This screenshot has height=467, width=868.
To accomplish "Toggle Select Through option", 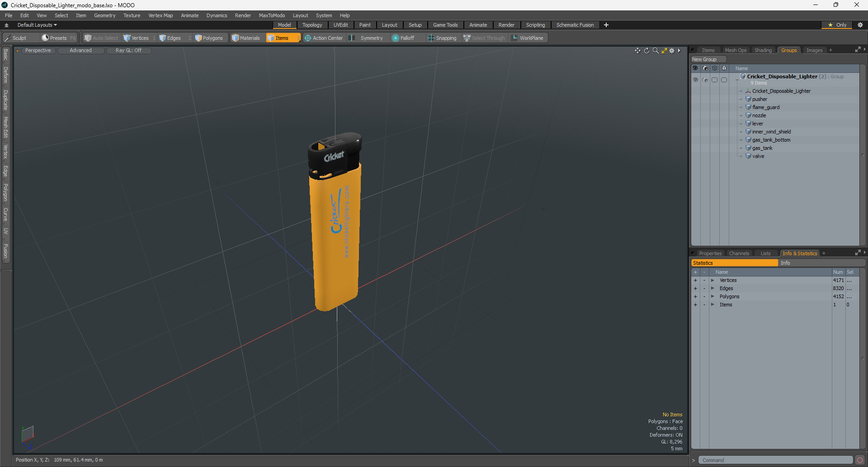I will click(484, 38).
